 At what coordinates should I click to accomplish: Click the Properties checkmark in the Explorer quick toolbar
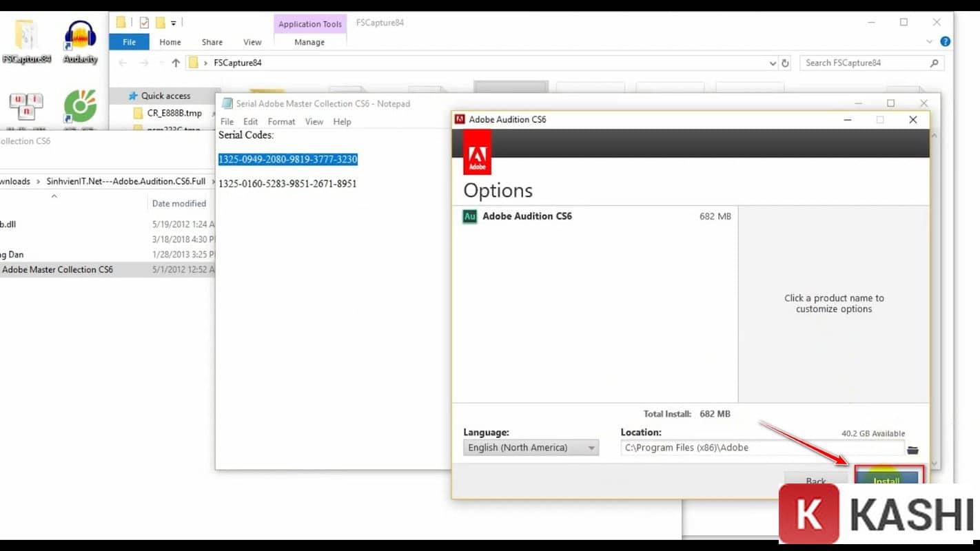144,23
